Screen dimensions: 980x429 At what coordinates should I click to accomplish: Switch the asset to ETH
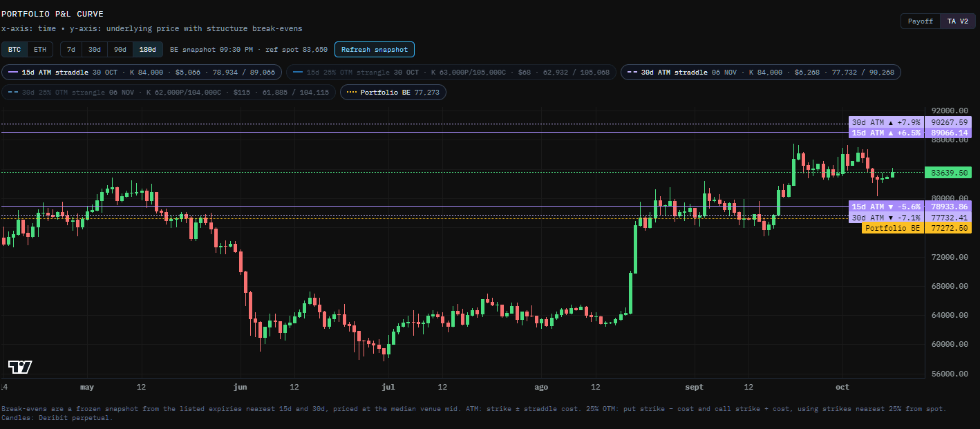coord(40,50)
